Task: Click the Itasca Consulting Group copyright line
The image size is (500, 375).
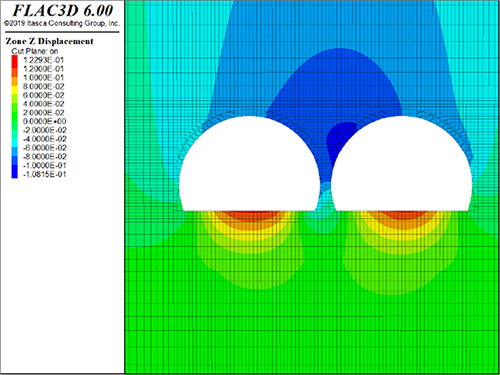Action: point(62,23)
